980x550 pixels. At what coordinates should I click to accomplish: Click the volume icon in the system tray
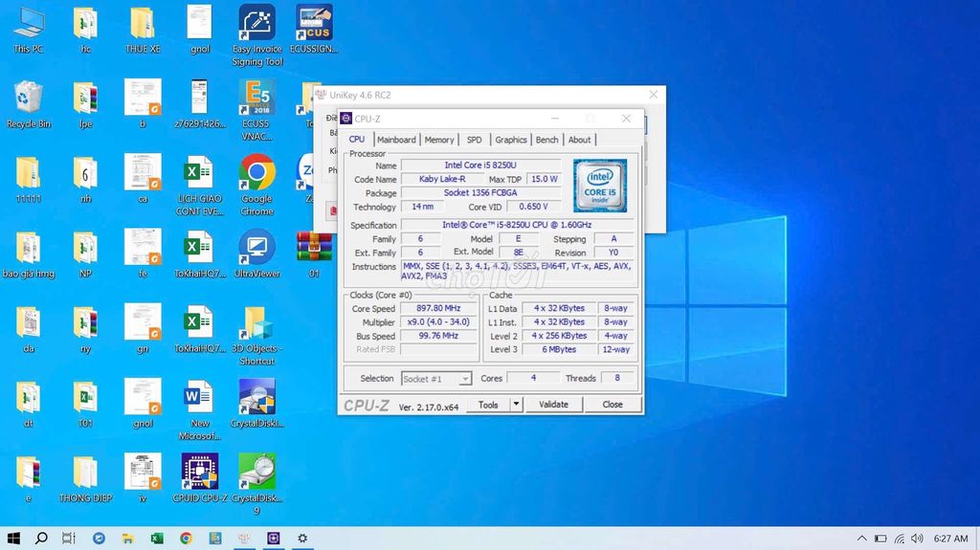tap(917, 539)
